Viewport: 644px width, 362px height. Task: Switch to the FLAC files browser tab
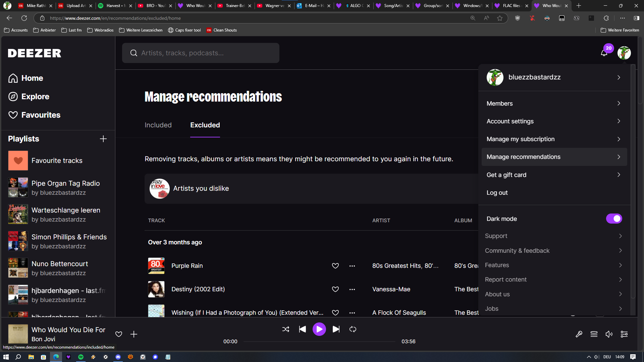511,6
